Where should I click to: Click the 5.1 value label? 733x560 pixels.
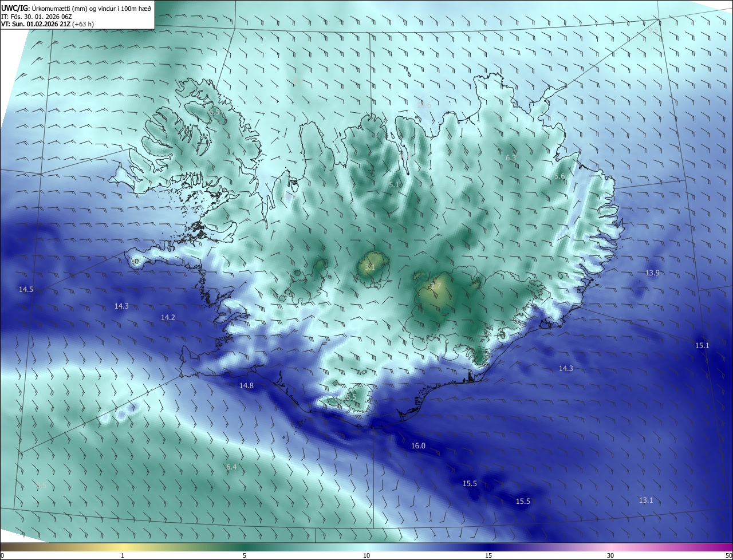394,185
